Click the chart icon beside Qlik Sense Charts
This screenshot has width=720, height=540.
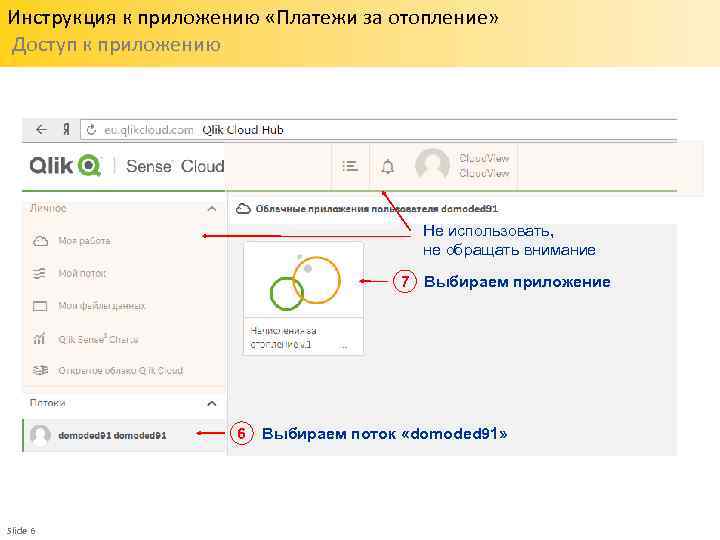[x=39, y=338]
